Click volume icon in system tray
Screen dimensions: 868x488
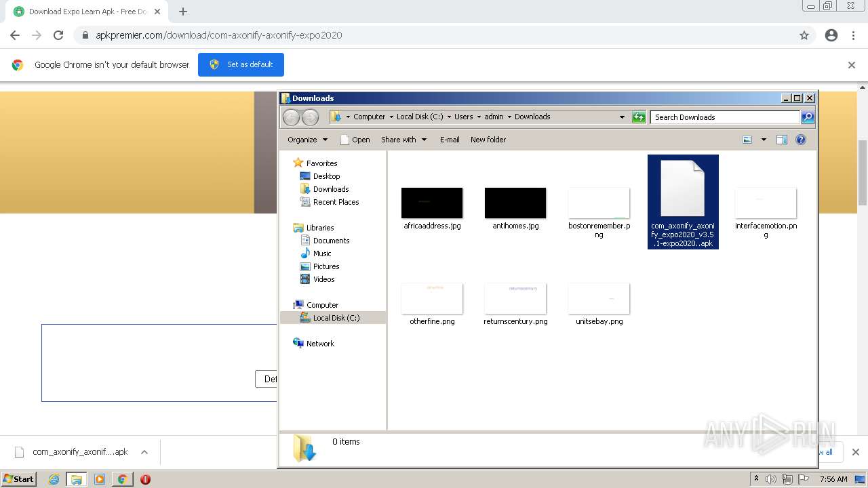pyautogui.click(x=771, y=479)
